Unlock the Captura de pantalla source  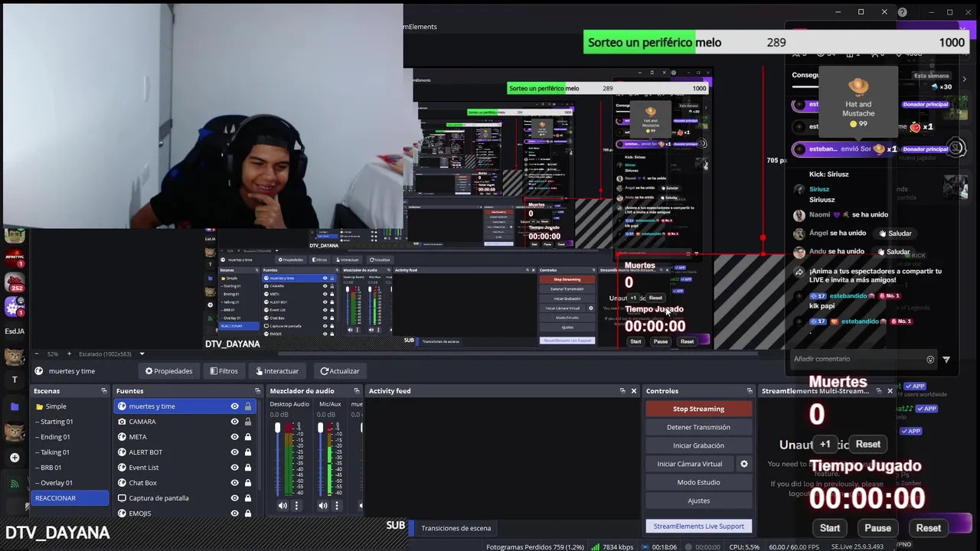pos(248,498)
